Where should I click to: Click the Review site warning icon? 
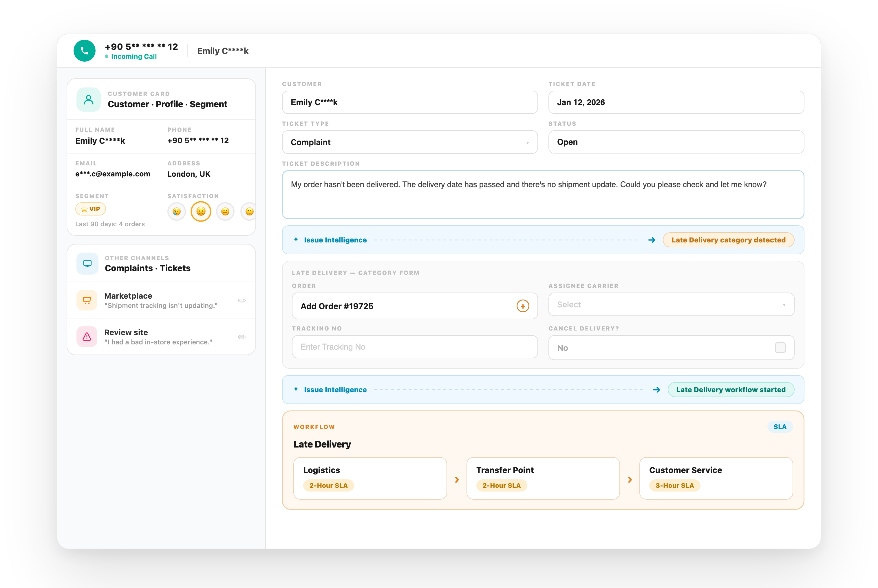tap(87, 336)
